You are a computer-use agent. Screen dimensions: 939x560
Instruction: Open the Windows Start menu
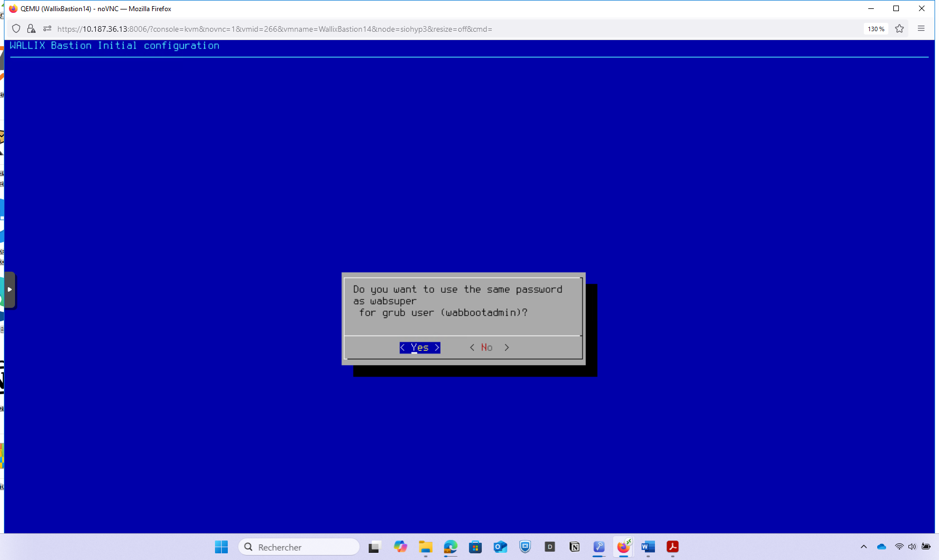[221, 547]
